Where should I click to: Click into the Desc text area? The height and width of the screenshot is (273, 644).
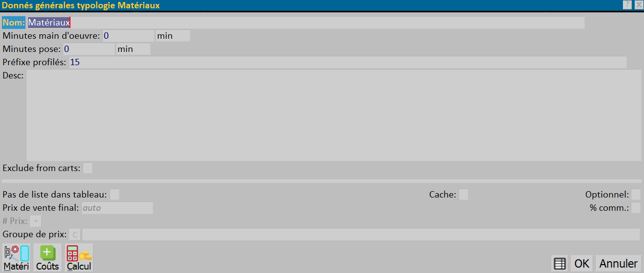(x=334, y=115)
